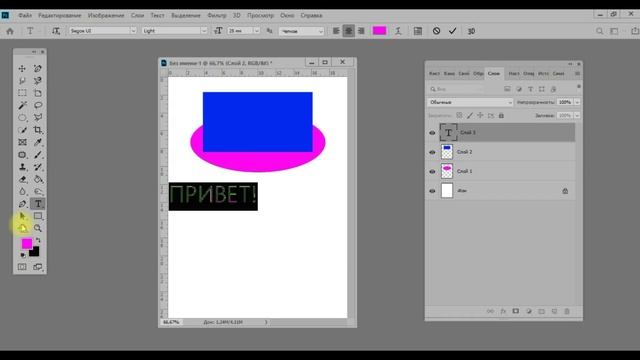Select the Blur tool droplet

pos(22,191)
